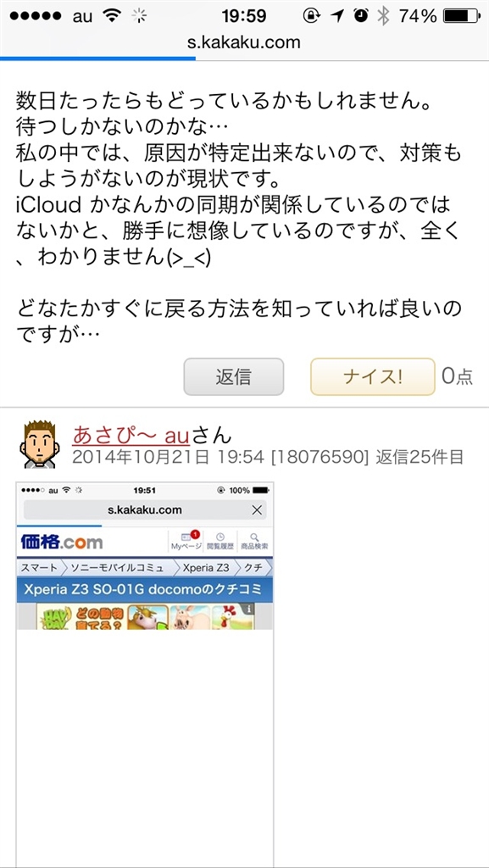
Task: Tap the battery icon in status bar
Action: point(461,16)
